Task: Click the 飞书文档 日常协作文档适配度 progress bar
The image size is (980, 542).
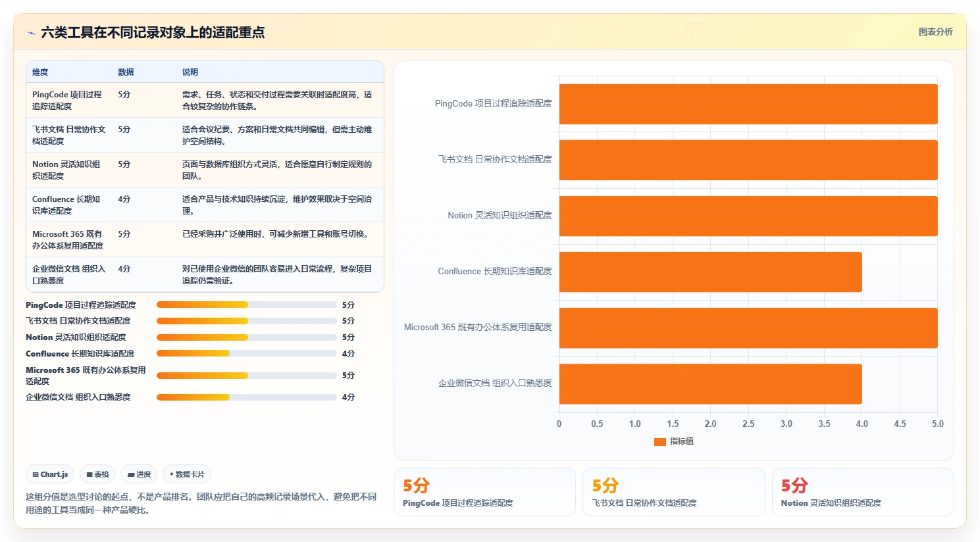Action: pos(247,321)
